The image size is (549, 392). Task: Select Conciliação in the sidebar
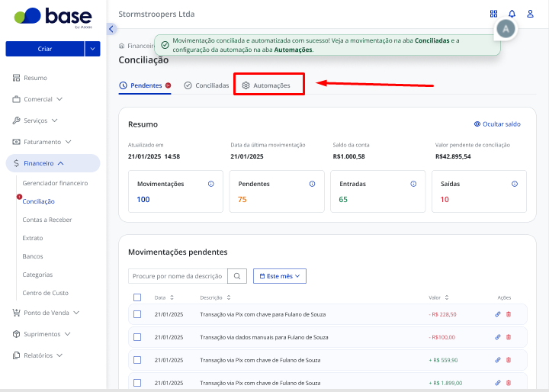point(39,201)
